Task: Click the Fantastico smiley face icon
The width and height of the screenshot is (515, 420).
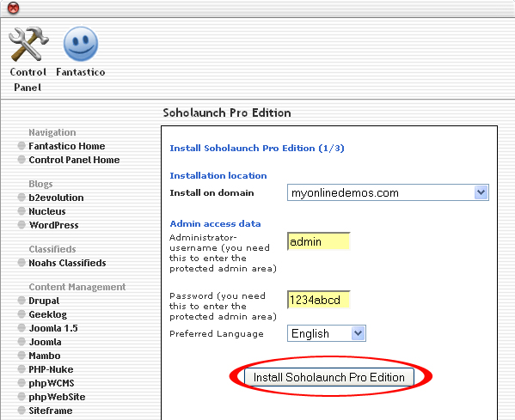Action: 81,45
